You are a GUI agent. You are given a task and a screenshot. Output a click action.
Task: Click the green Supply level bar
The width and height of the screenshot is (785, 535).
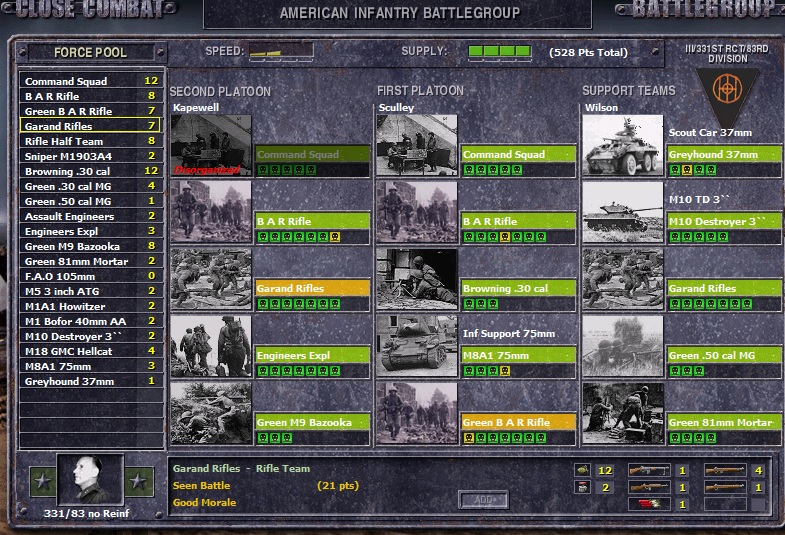(499, 51)
